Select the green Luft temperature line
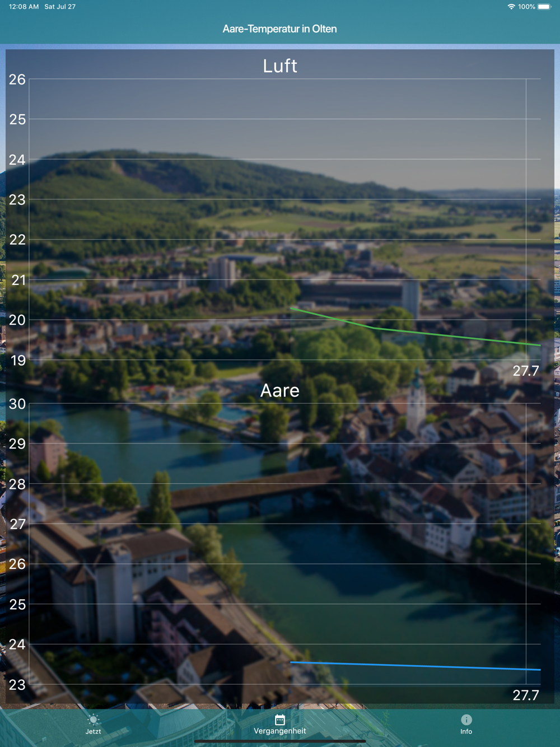The height and width of the screenshot is (747, 560). pos(415,328)
